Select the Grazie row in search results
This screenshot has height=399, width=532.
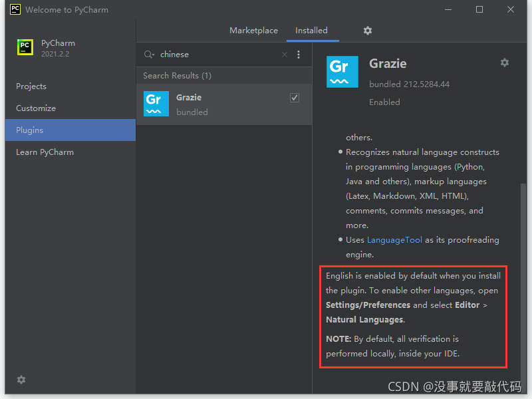224,104
